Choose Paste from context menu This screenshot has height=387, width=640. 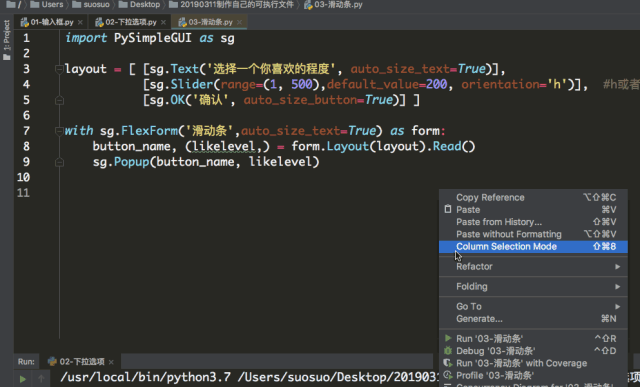tap(533, 210)
